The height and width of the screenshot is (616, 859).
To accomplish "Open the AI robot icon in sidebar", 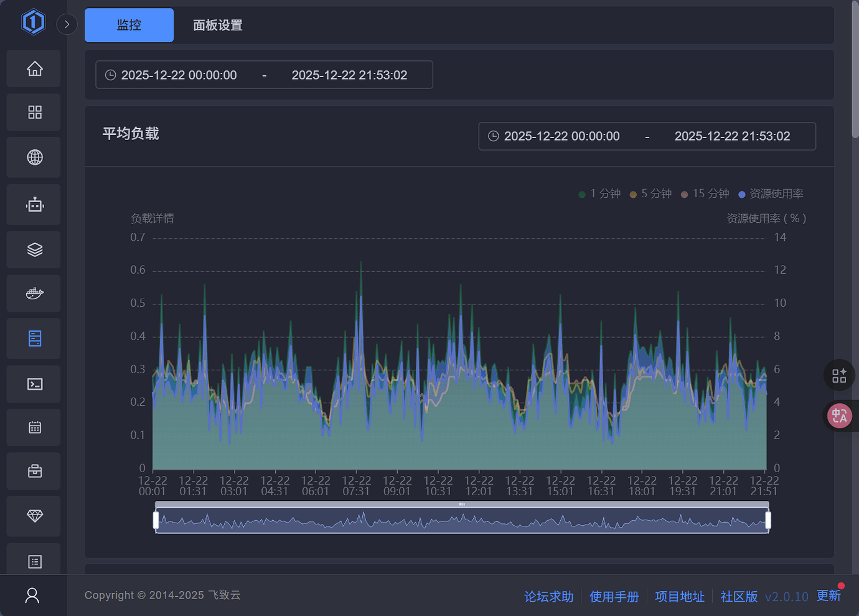I will 35,205.
